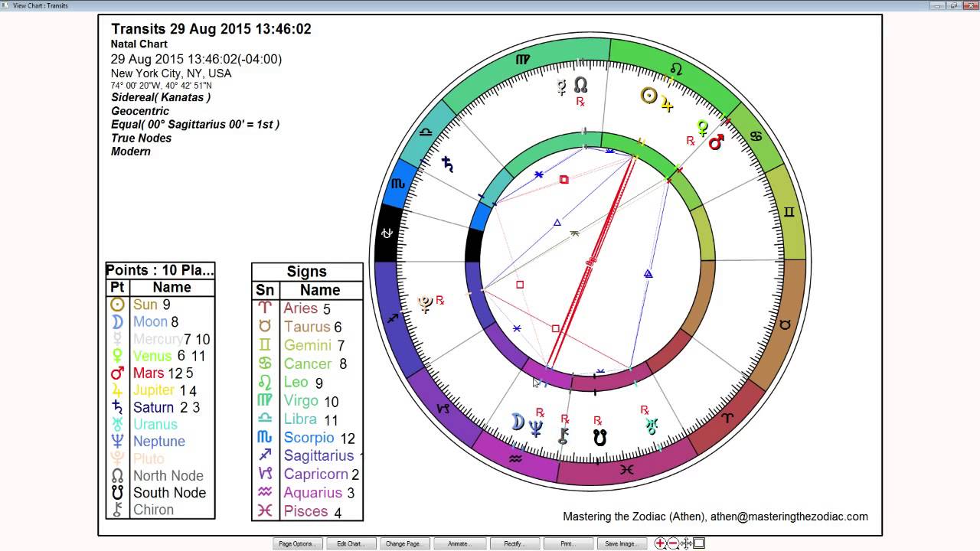
Task: Click the zoom out magnifier icon
Action: [x=673, y=543]
